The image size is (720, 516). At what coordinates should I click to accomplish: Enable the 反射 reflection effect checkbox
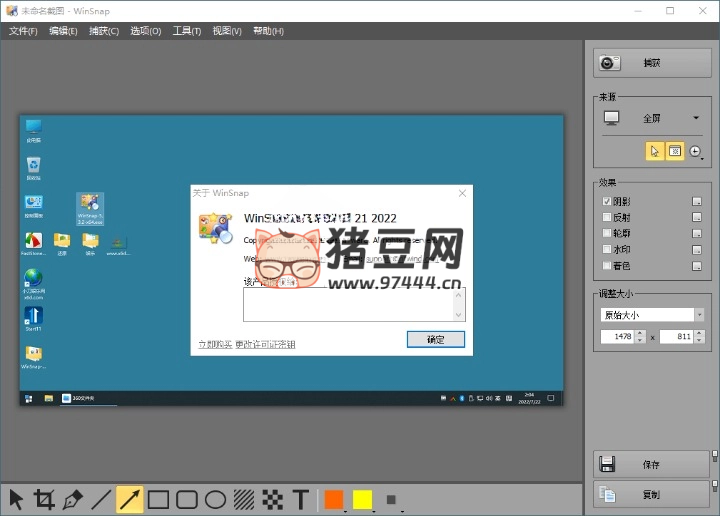coord(606,217)
